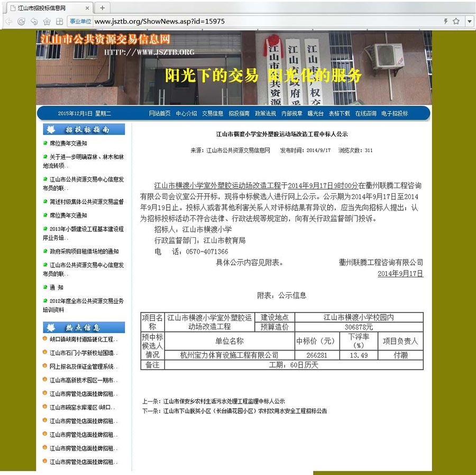The height and width of the screenshot is (475, 476).
Task: Reload the page using the refresh icon
Action: point(21,22)
